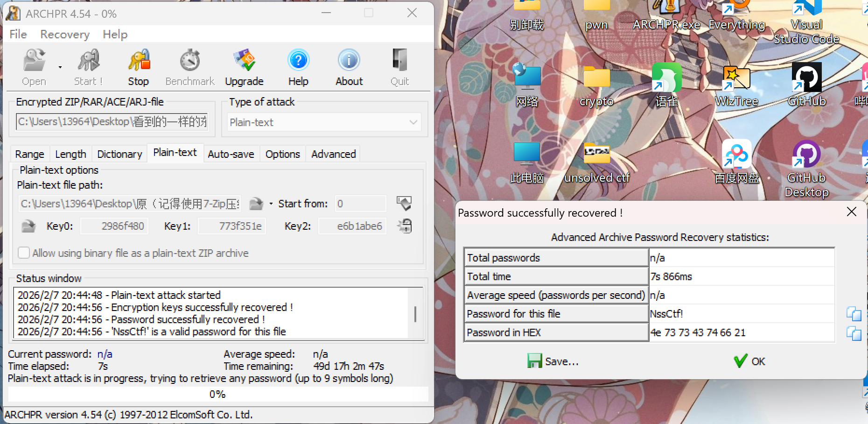Switch to the Range tab
The image size is (868, 424).
click(30, 154)
